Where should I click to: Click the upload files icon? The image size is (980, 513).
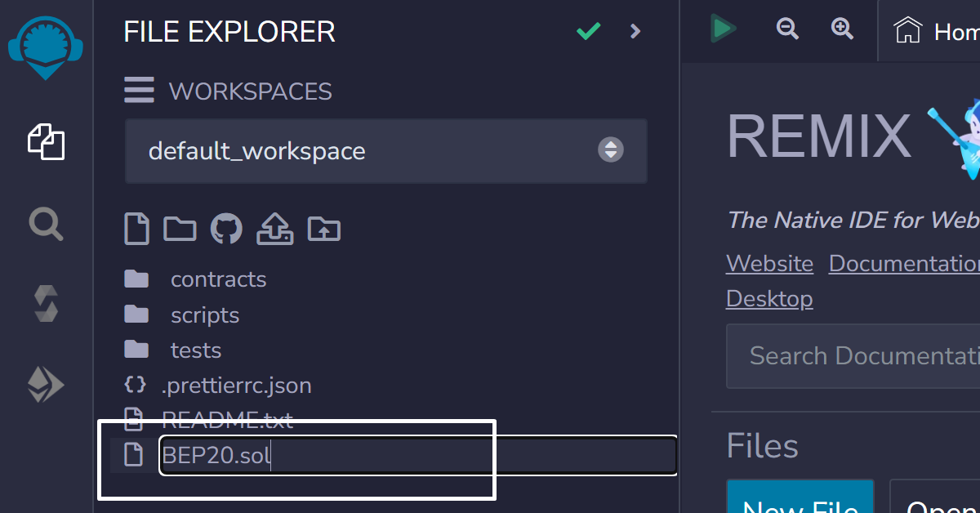(x=274, y=229)
